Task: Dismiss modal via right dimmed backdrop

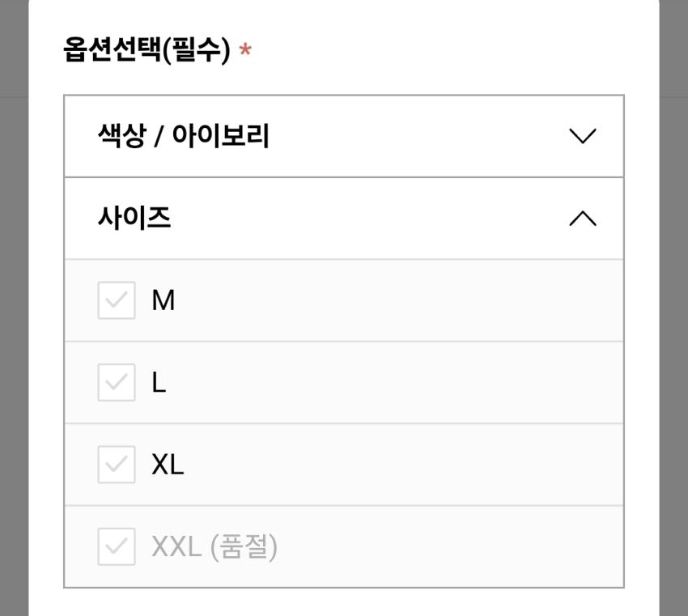Action: [673, 324]
